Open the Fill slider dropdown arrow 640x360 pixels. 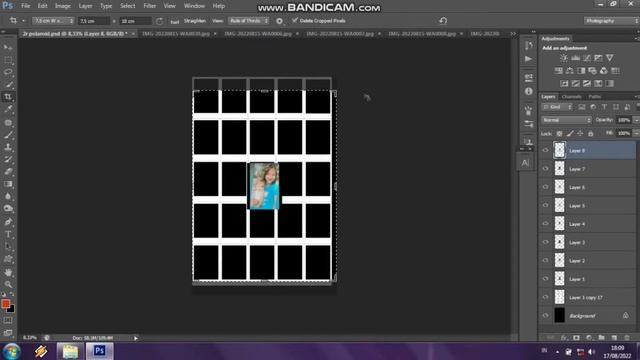click(x=636, y=133)
